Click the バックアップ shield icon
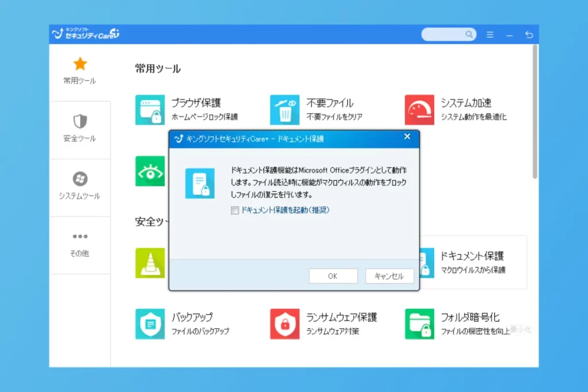The width and height of the screenshot is (588, 392). [150, 324]
